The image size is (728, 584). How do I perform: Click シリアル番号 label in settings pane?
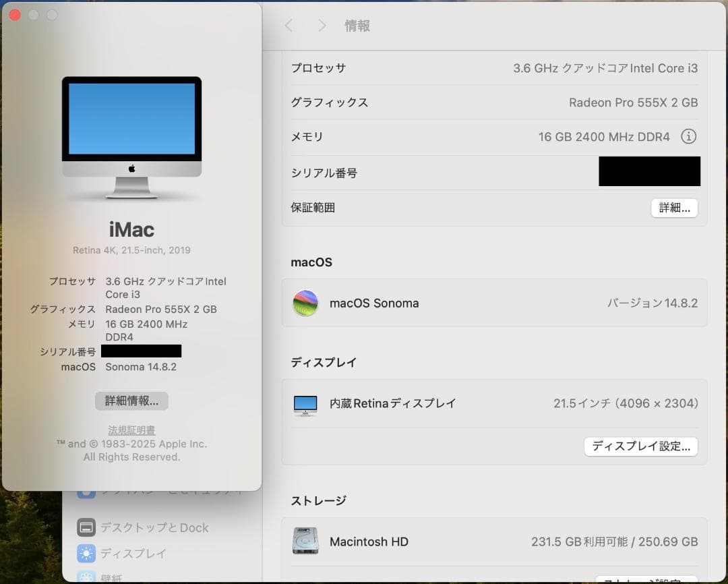click(324, 173)
